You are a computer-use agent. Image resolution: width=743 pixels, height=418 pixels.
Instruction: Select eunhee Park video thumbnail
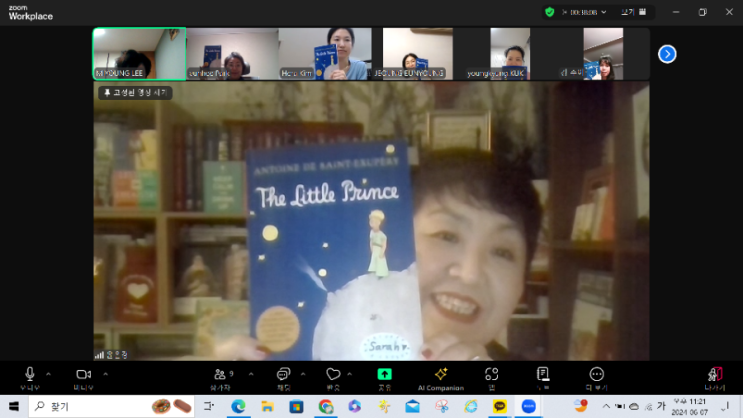click(x=232, y=54)
